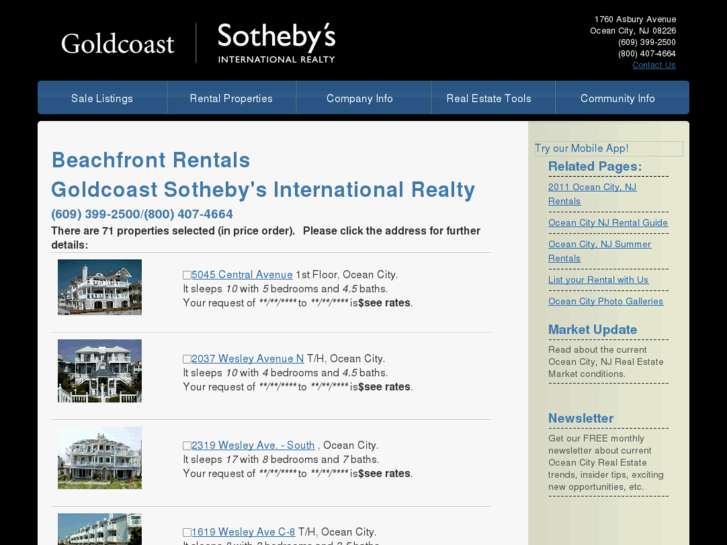Open 2011 Ocean City, NJ Rentals link
Viewport: 727px width, 545px height.
pos(592,194)
